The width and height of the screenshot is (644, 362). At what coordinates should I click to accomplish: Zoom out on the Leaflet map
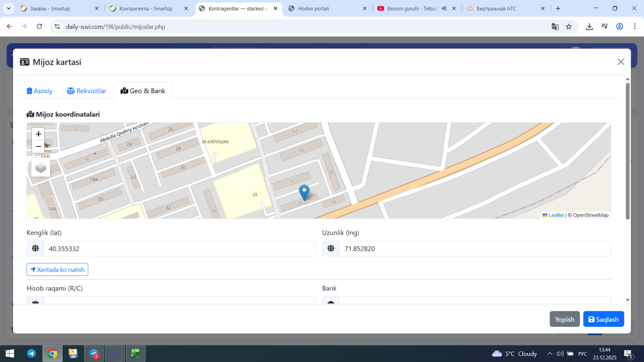38,146
